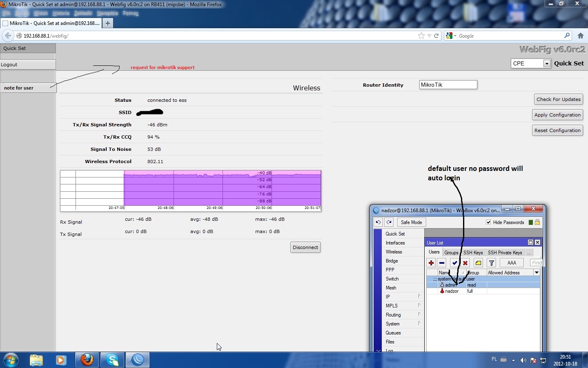Click the blue minus Remove user icon
The width and height of the screenshot is (588, 368).
point(442,263)
